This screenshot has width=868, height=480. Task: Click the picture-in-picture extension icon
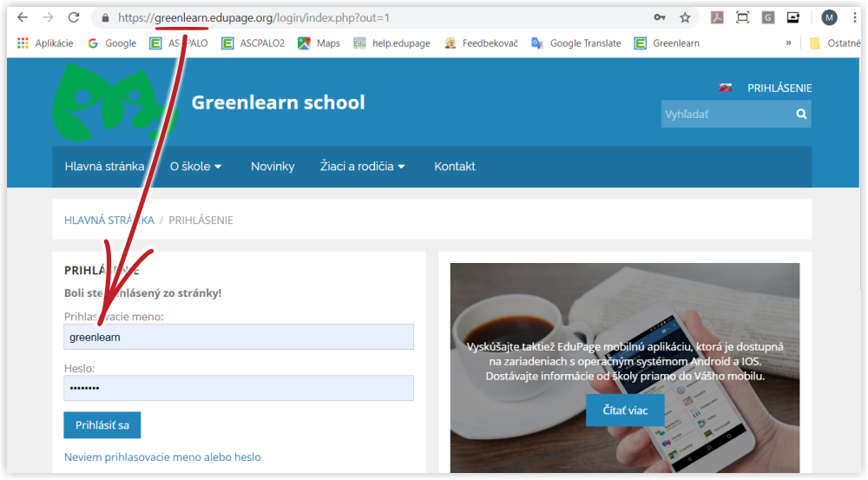pyautogui.click(x=793, y=17)
